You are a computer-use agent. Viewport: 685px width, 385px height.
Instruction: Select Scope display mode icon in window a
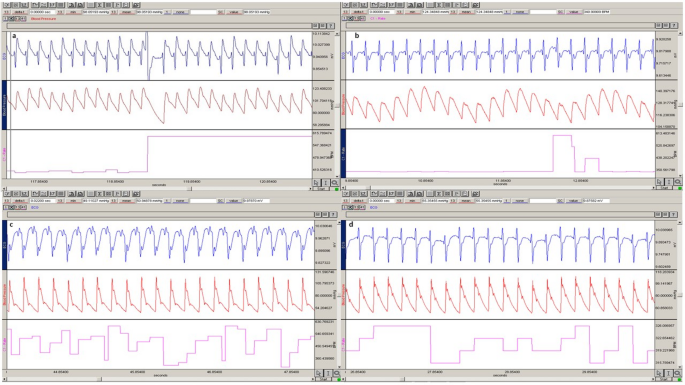pos(16,5)
